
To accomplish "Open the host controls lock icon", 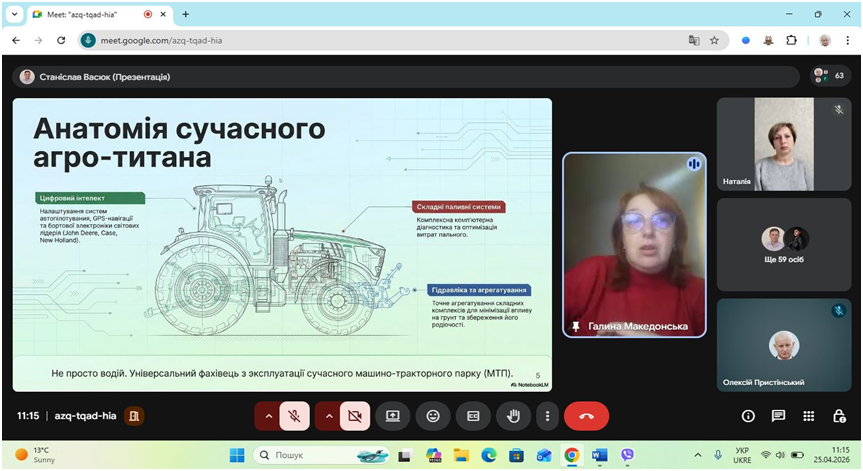I will click(x=838, y=416).
